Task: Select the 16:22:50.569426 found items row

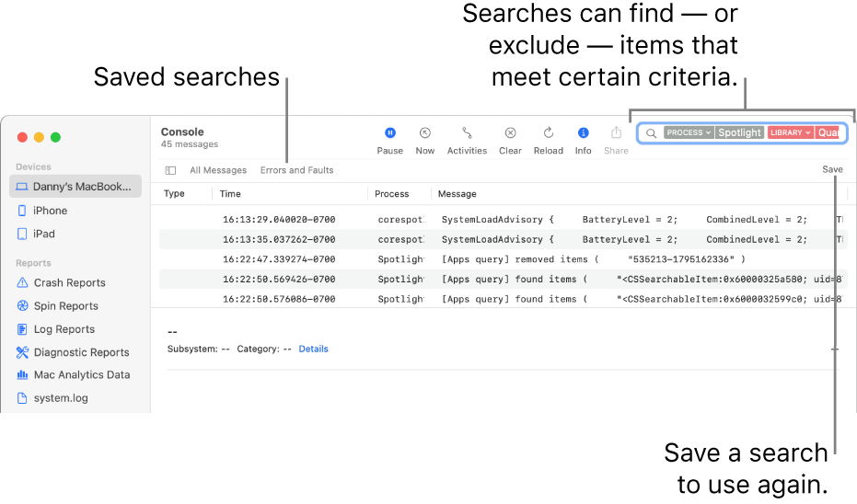Action: click(x=502, y=279)
